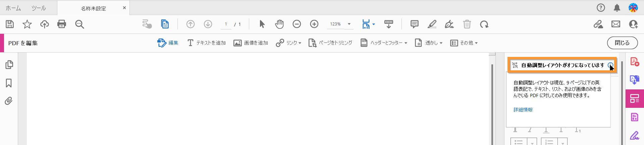Zoom in with plus icon
The image size is (644, 145).
tap(314, 24)
